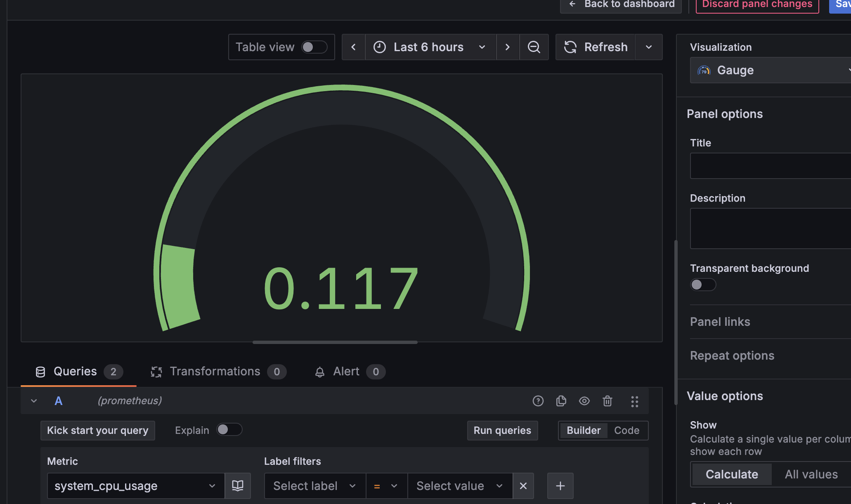
Task: Click the panel Title input field
Action: 770,166
